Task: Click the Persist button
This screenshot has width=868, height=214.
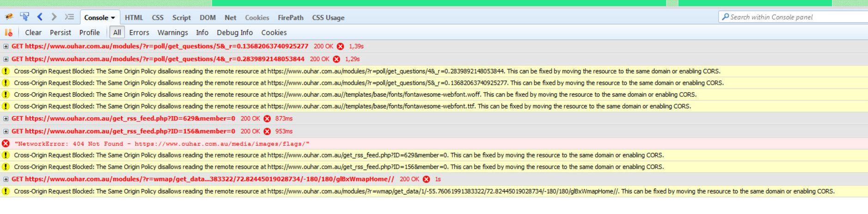Action: pos(61,32)
